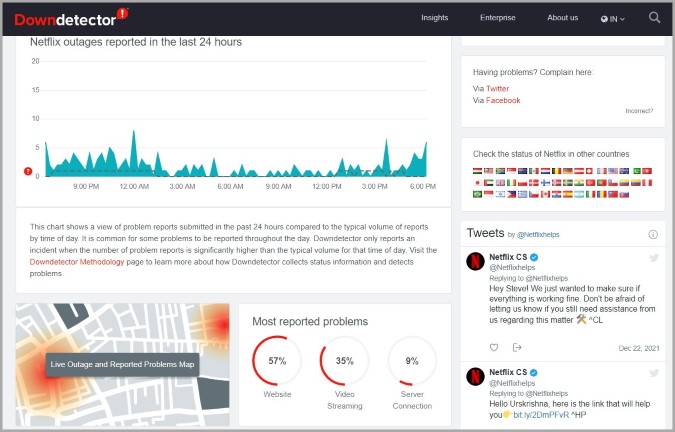Open the About us menu

click(562, 18)
